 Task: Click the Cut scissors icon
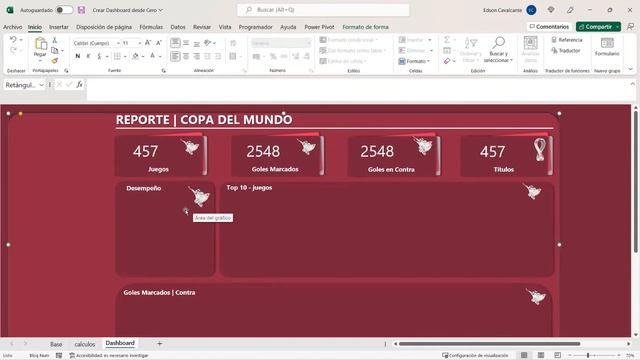55,40
